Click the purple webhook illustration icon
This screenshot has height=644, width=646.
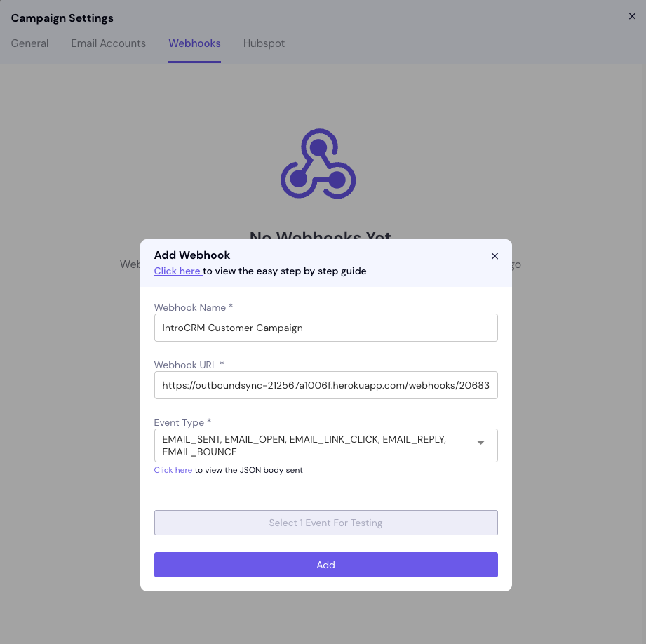coord(319,163)
